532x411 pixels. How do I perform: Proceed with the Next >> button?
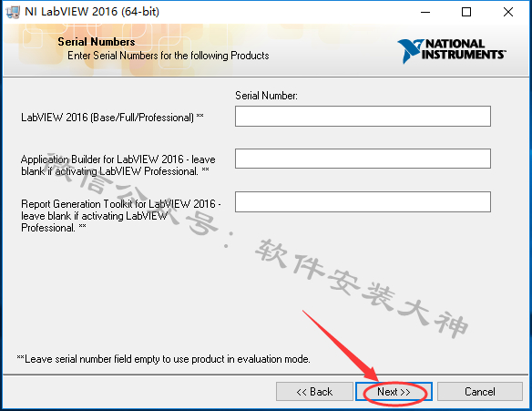tap(394, 392)
